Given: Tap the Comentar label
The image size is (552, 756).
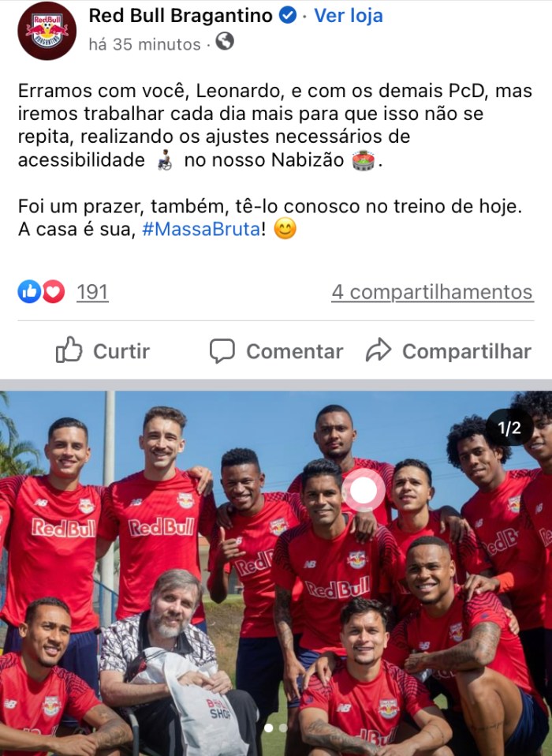Looking at the screenshot, I should tap(295, 351).
